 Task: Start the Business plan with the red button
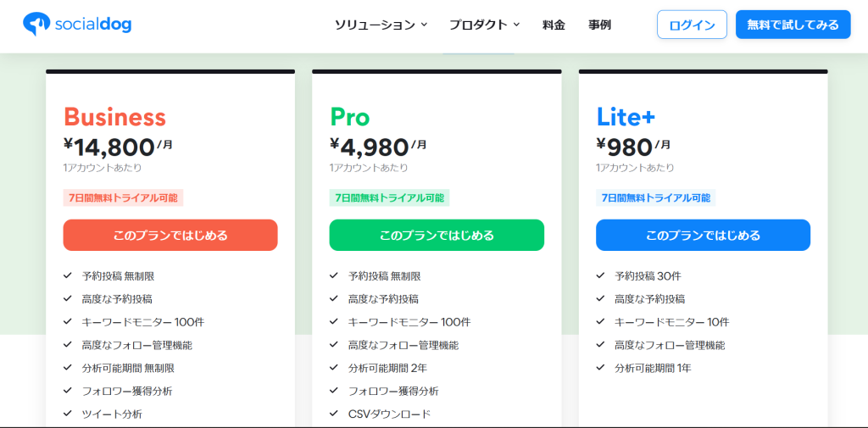(x=170, y=236)
